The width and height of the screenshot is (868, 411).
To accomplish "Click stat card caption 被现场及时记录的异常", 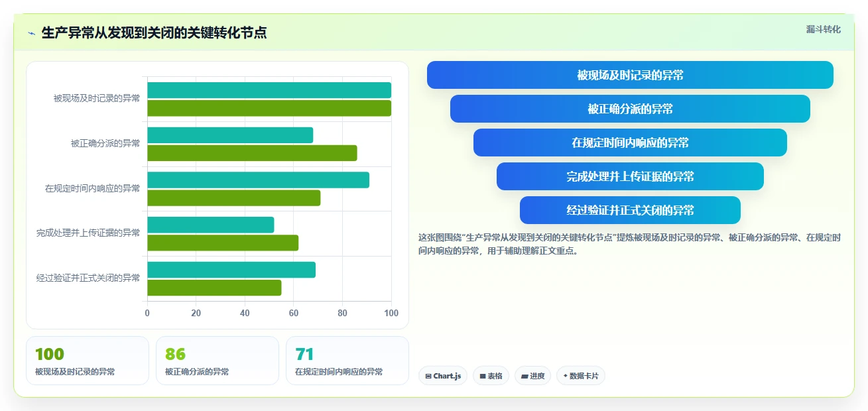I will [75, 372].
